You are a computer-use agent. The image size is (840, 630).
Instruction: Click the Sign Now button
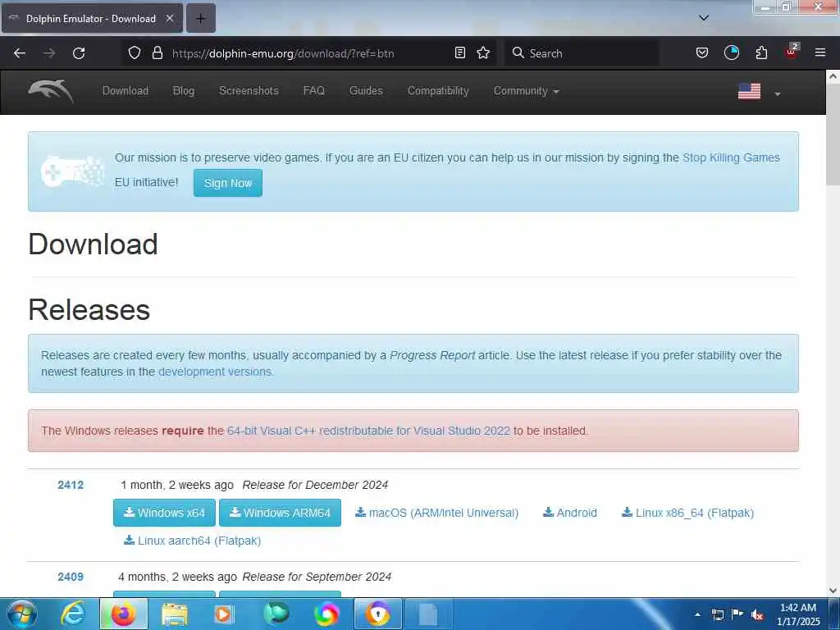tap(228, 183)
